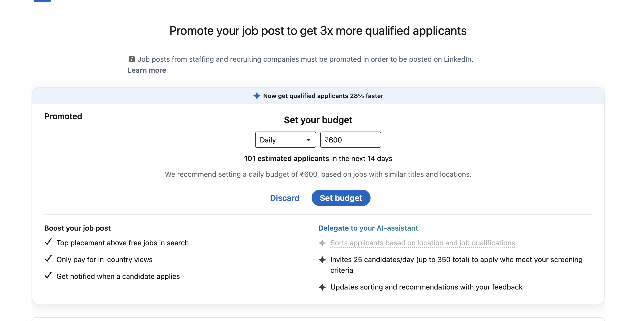Click the blue sparkle icon in the banner
This screenshot has height=321, width=644.
[257, 96]
